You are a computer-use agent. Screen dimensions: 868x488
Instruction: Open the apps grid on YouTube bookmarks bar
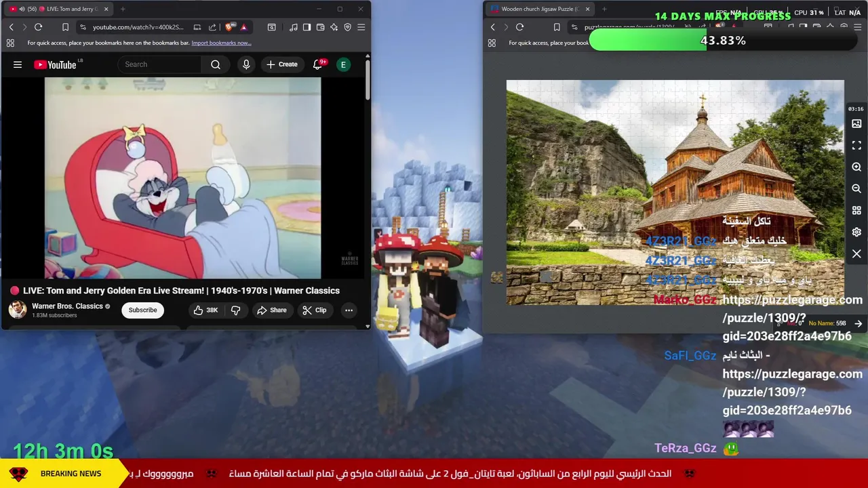(x=10, y=43)
